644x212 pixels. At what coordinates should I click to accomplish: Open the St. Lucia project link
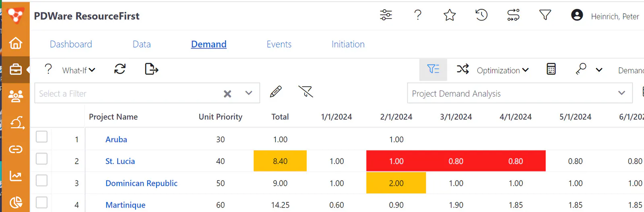[120, 161]
